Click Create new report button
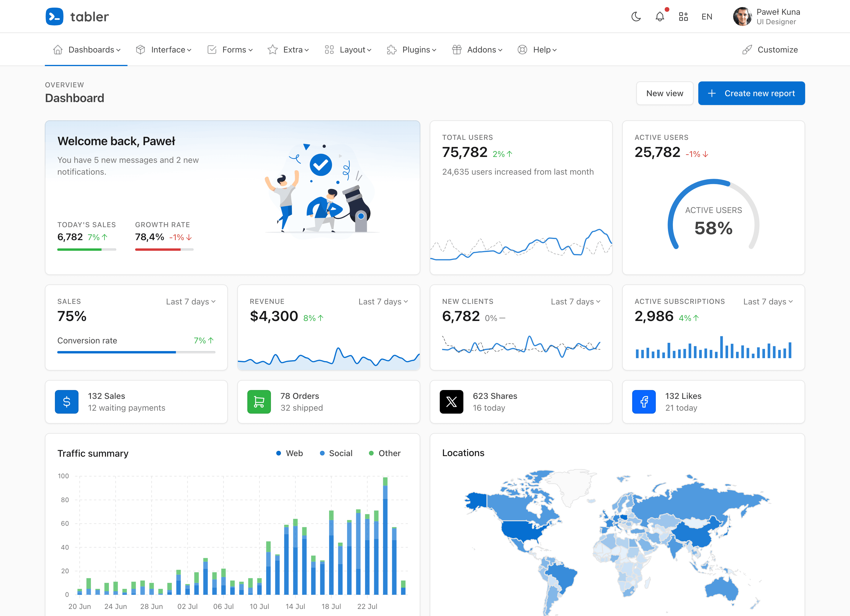Screen dimensions: 850x616 click(751, 93)
